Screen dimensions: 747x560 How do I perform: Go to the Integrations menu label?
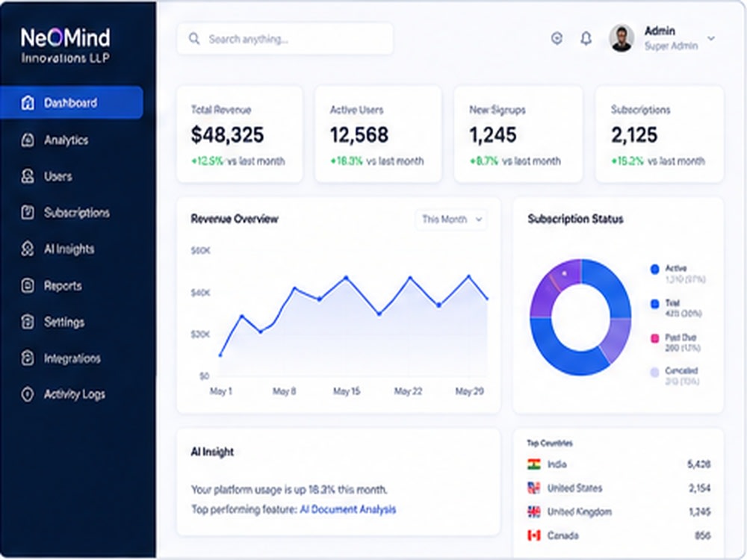point(72,358)
